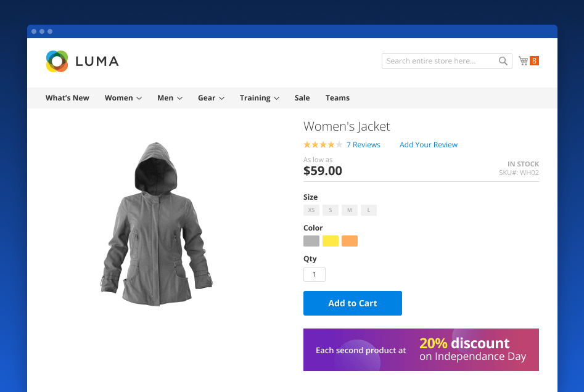Click the Luma logo icon
The image size is (584, 392).
coord(57,61)
